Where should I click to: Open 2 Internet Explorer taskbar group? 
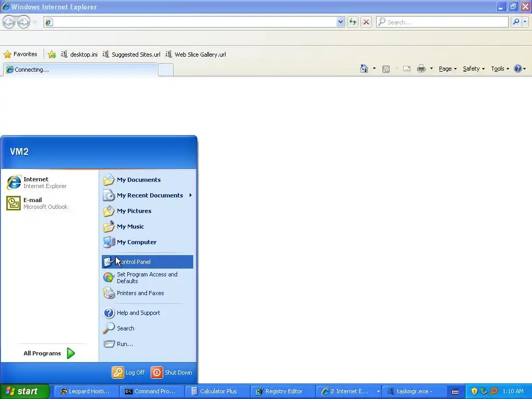(x=349, y=392)
